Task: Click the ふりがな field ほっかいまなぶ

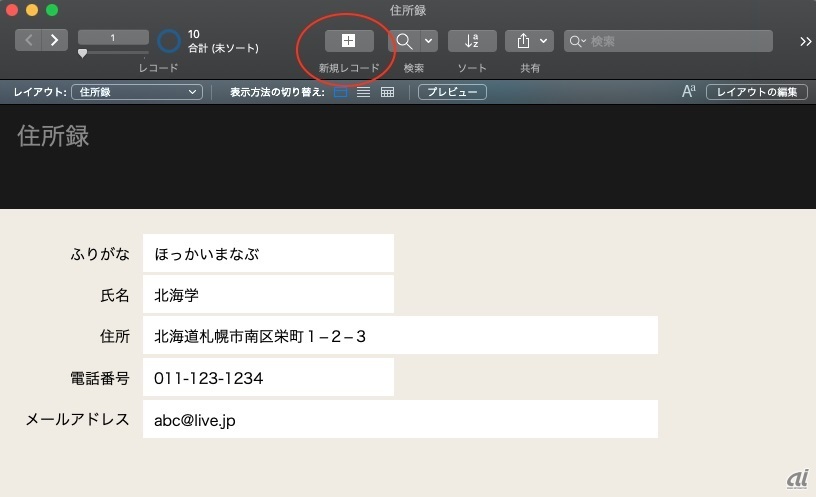Action: click(269, 253)
